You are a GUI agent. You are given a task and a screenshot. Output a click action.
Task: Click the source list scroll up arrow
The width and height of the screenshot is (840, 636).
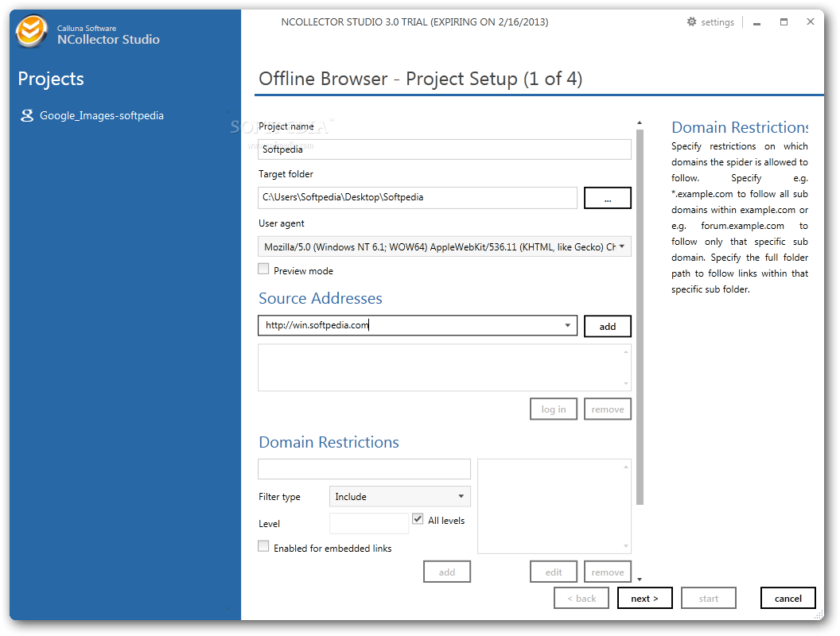626,351
